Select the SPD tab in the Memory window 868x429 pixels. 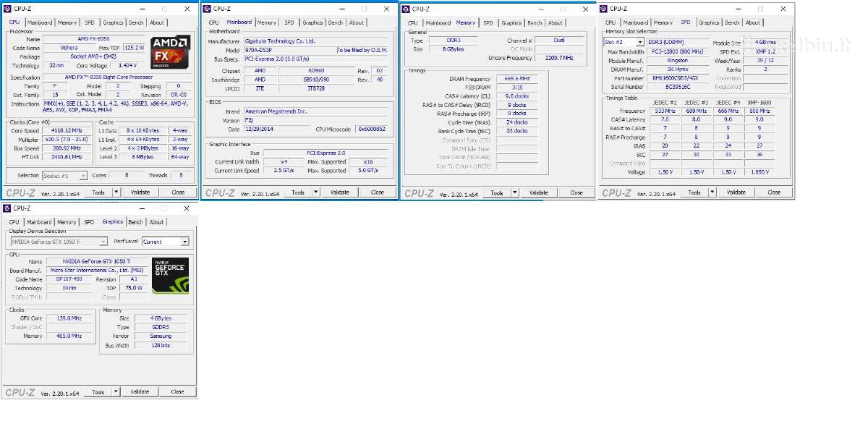488,22
